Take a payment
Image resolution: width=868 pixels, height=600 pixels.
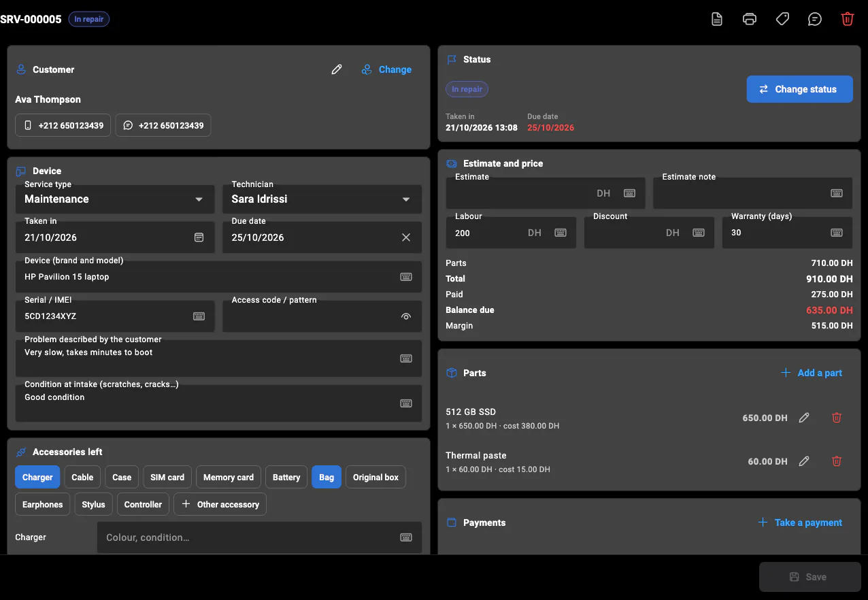801,522
